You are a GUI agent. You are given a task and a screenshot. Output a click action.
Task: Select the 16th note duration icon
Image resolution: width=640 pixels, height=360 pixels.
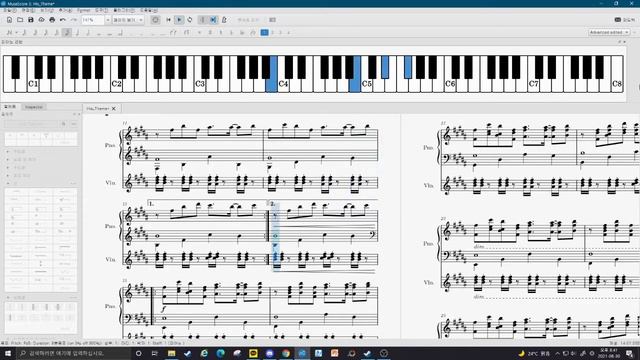(46, 32)
